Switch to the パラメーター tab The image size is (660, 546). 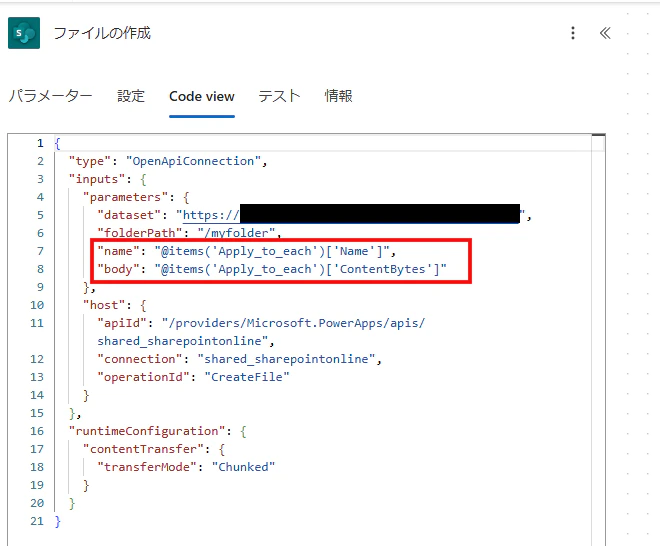(x=51, y=96)
